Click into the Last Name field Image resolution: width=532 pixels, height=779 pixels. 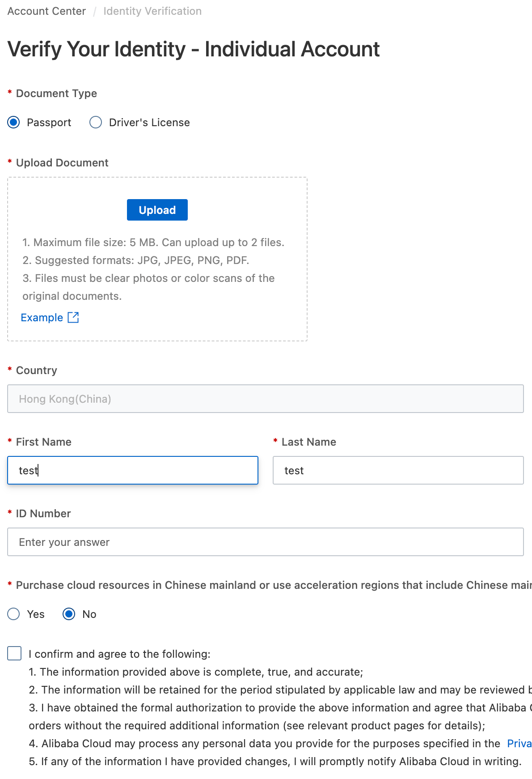click(x=398, y=470)
